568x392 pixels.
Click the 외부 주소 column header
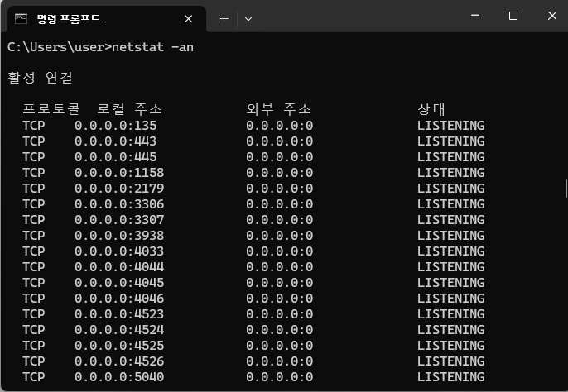(x=278, y=109)
